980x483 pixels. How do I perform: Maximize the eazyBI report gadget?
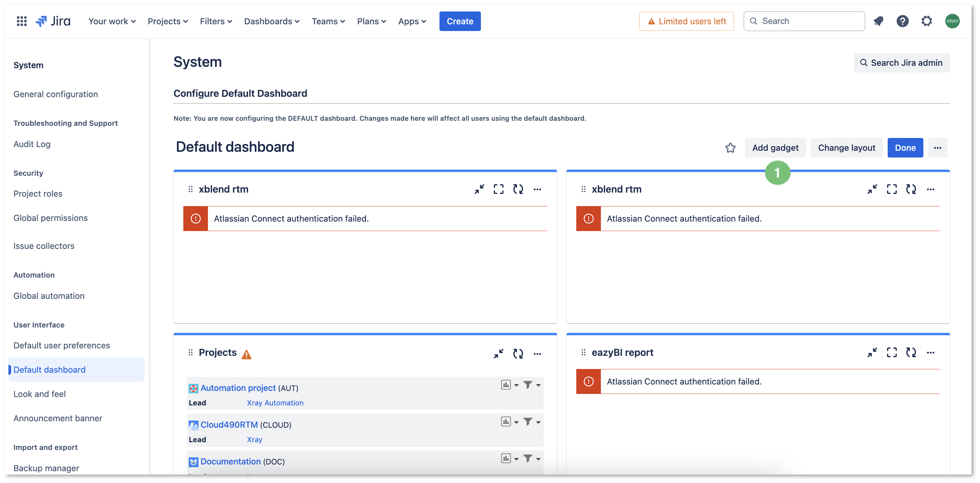pos(891,352)
